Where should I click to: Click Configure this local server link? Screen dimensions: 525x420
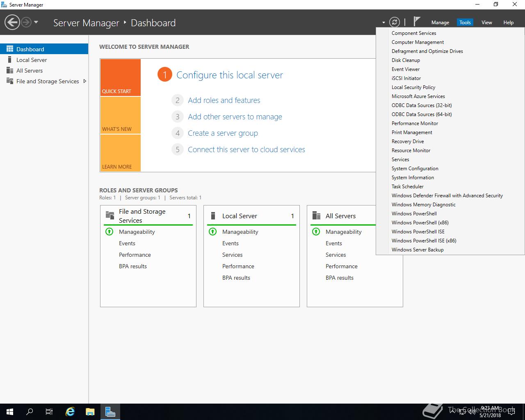click(230, 75)
